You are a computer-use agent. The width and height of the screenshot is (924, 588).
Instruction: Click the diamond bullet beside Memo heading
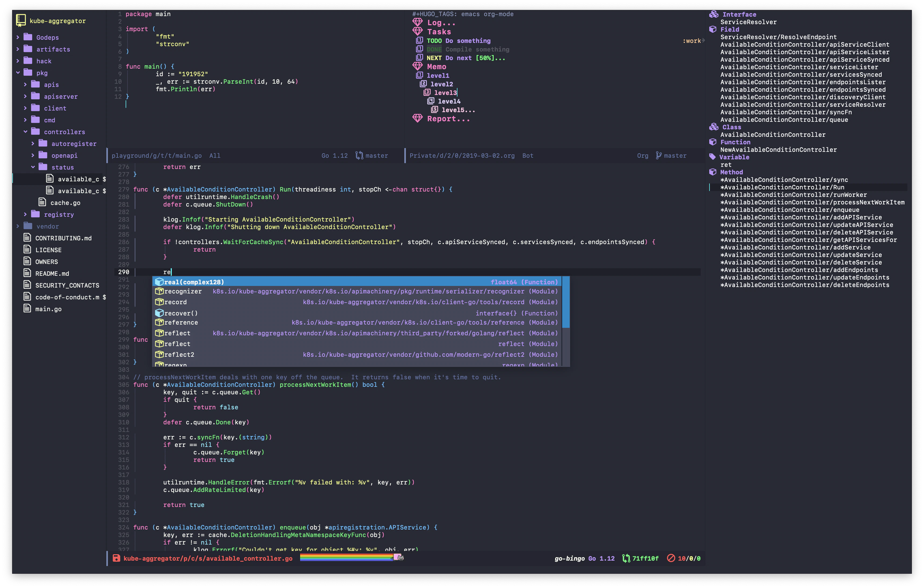tap(417, 66)
